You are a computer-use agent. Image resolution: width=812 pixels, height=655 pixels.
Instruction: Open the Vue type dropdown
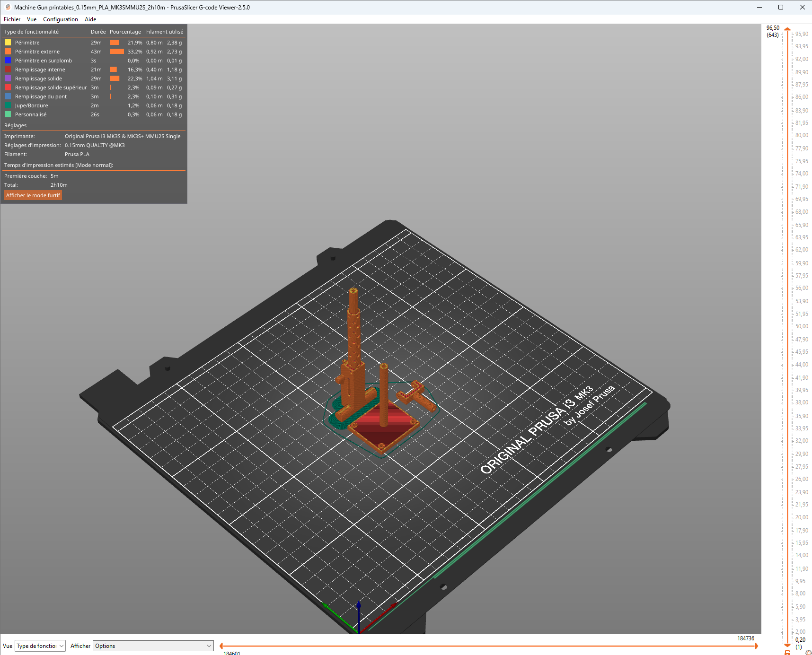click(40, 646)
